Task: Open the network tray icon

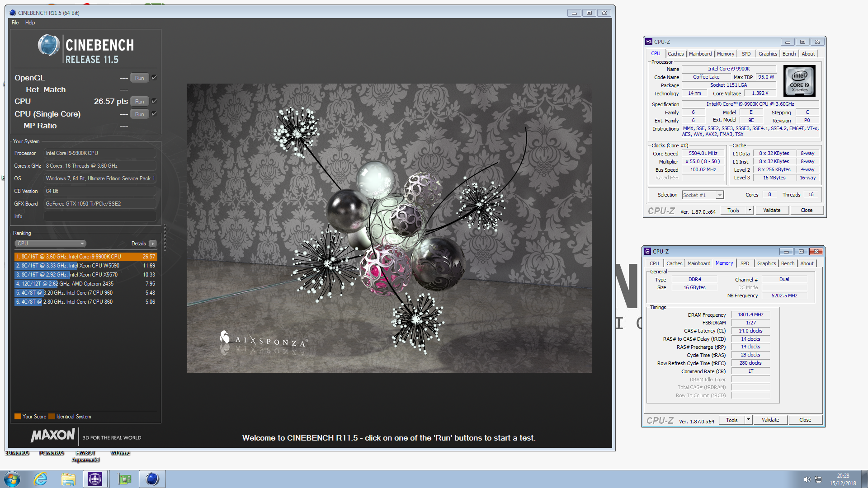Action: [818, 479]
